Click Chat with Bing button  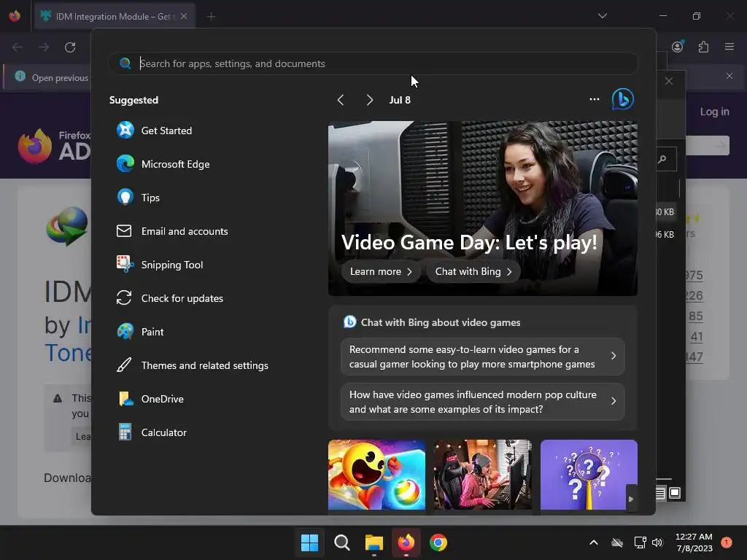pyautogui.click(x=473, y=271)
